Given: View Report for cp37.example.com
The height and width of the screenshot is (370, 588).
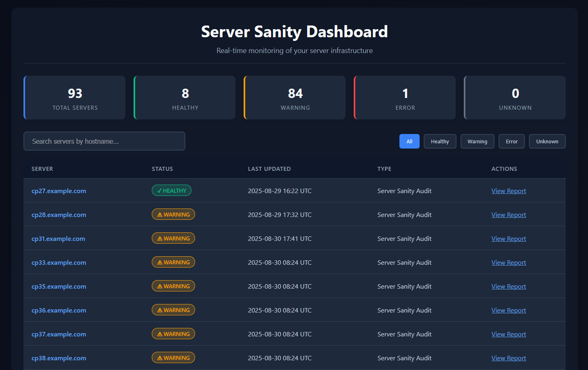Looking at the screenshot, I should [509, 334].
